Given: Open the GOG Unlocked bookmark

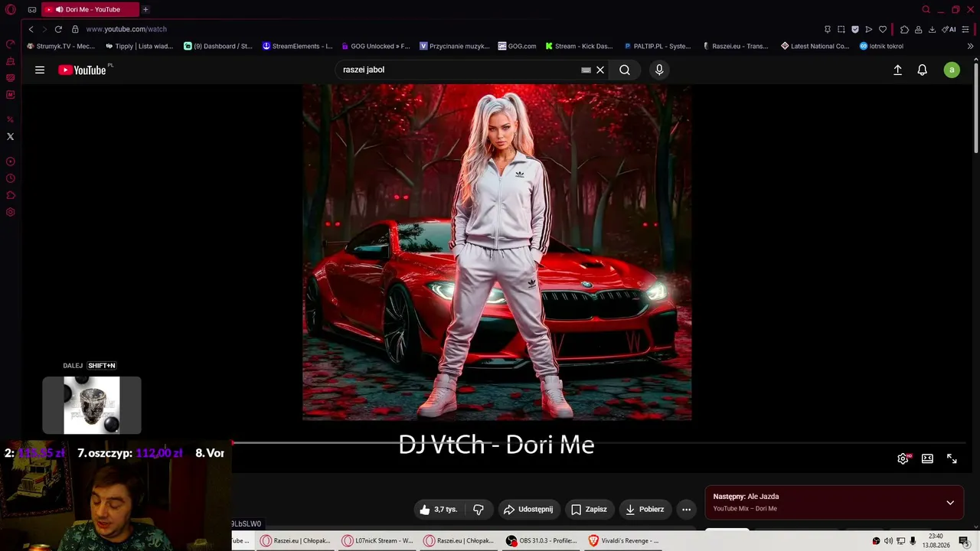Looking at the screenshot, I should pos(376,46).
